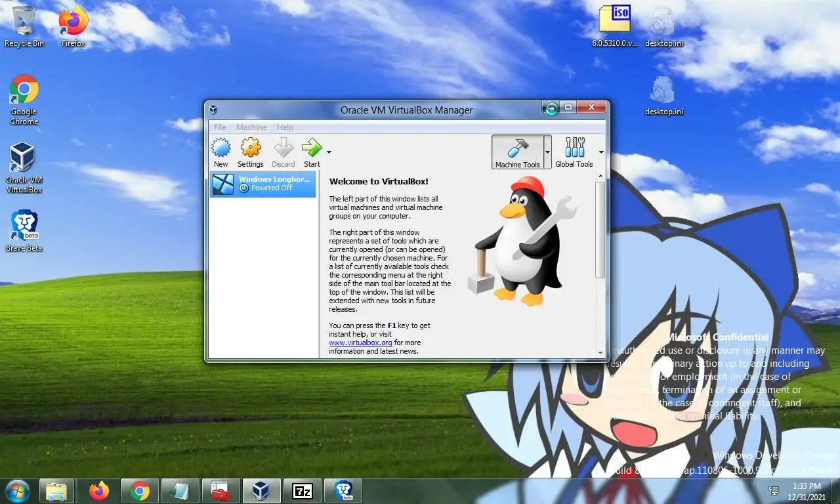840x504 pixels.
Task: Open the red toolbox taskbar icon
Action: (x=221, y=490)
